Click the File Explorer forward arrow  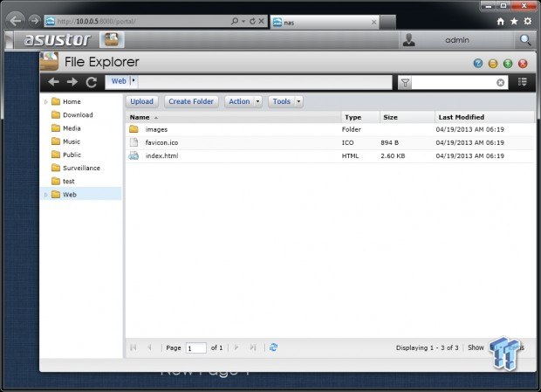coord(72,82)
